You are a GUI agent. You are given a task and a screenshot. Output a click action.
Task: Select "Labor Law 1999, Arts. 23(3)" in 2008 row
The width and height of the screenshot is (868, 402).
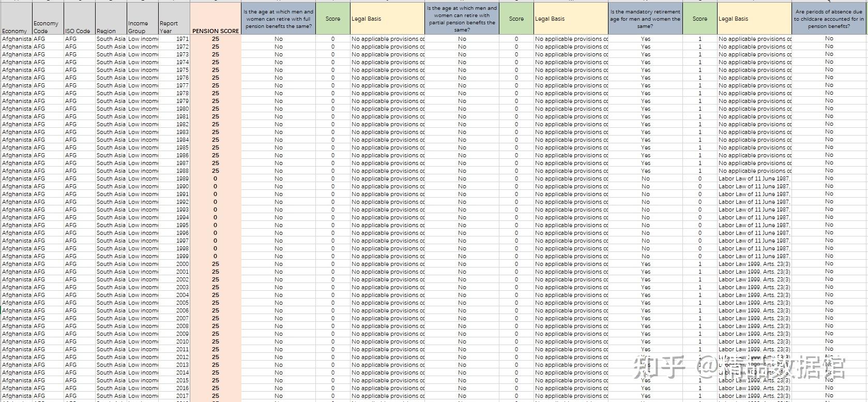click(x=755, y=326)
